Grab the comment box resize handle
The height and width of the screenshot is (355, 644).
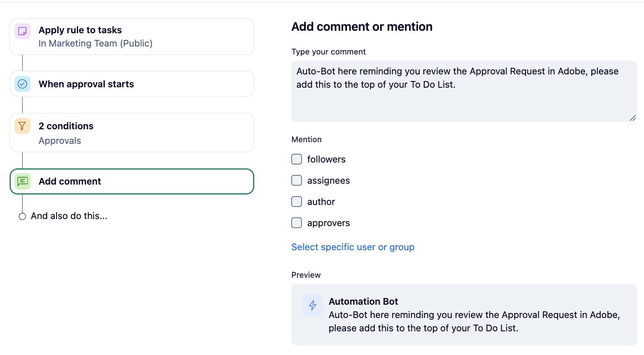click(632, 118)
